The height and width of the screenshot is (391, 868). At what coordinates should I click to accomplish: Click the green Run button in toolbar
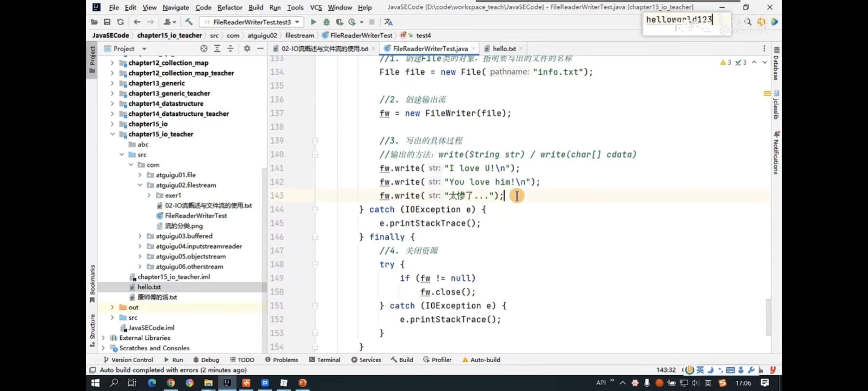[x=313, y=22]
